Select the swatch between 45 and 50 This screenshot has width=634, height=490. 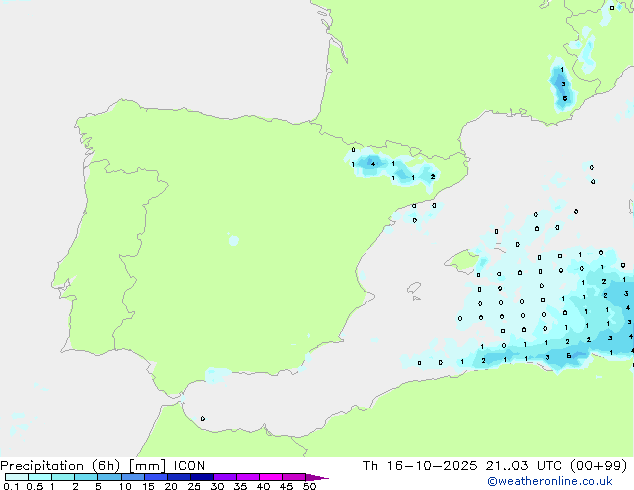294,477
